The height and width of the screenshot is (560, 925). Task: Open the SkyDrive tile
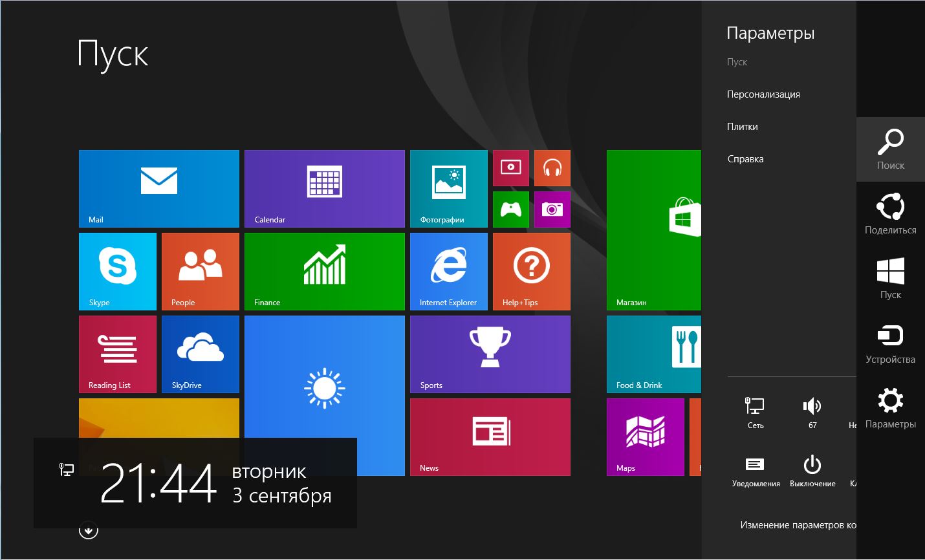point(201,354)
